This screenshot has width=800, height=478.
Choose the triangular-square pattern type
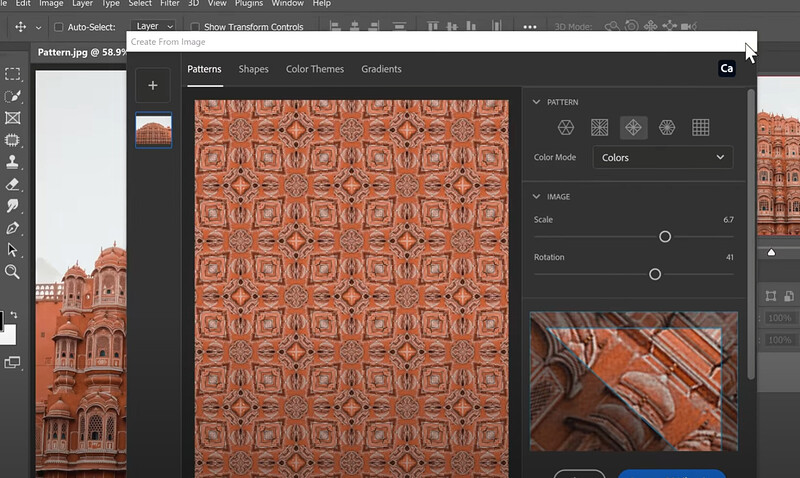point(599,127)
